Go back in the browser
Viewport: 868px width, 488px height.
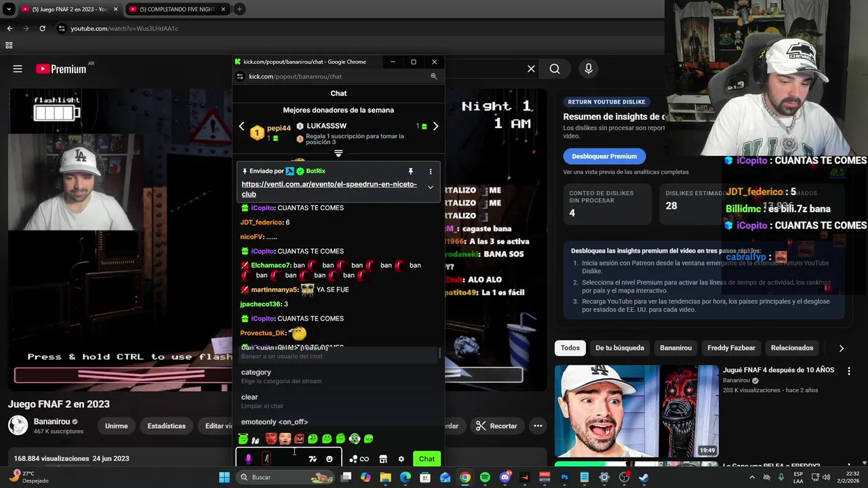(x=9, y=28)
